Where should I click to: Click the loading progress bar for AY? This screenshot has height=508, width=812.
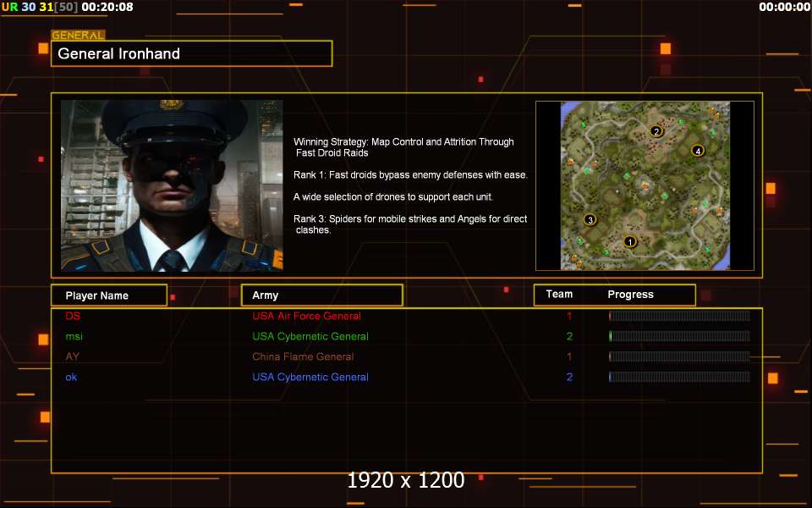679,356
